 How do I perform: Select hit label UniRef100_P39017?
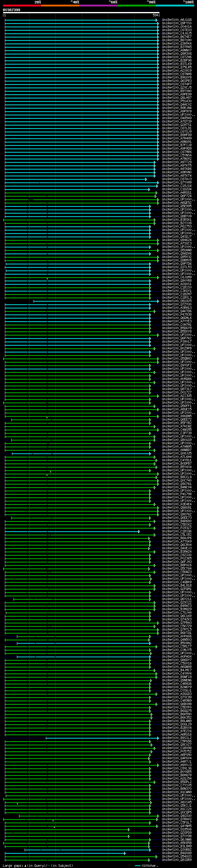(177, 341)
